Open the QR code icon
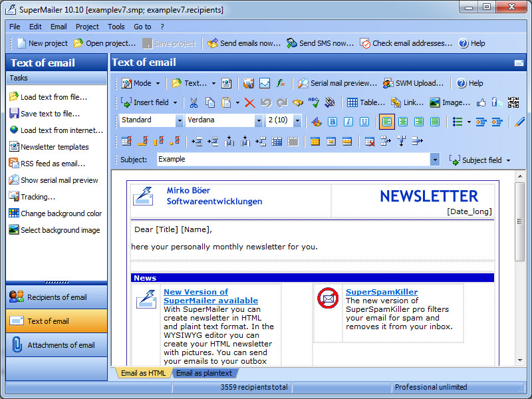The height and width of the screenshot is (399, 532). [513, 102]
